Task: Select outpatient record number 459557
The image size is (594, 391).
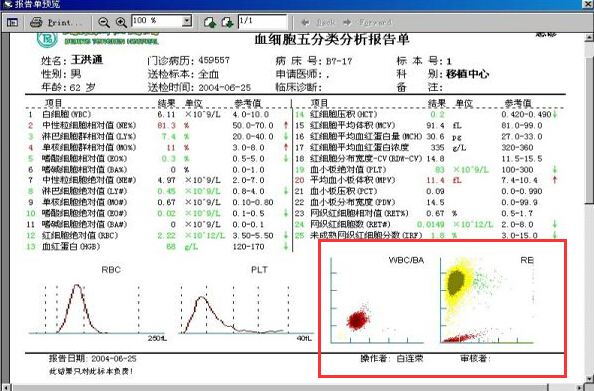Action: point(214,61)
